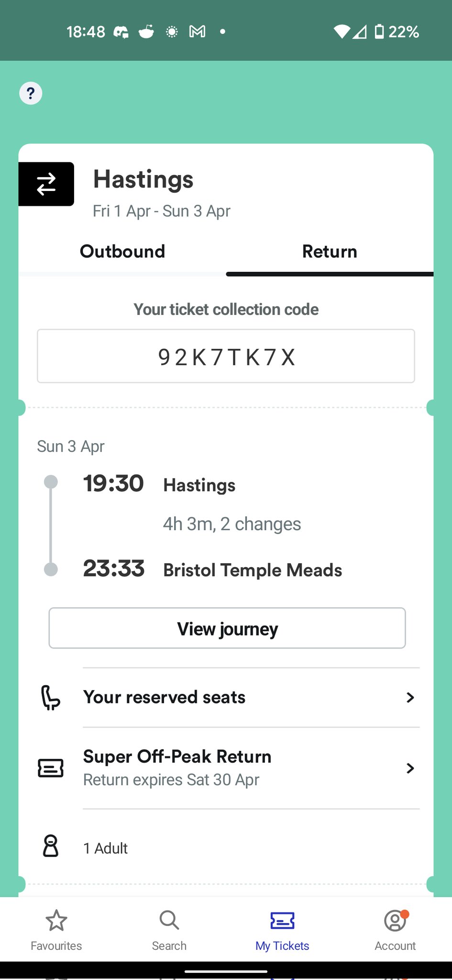Expand the Your reserved seats chevron

pos(410,698)
